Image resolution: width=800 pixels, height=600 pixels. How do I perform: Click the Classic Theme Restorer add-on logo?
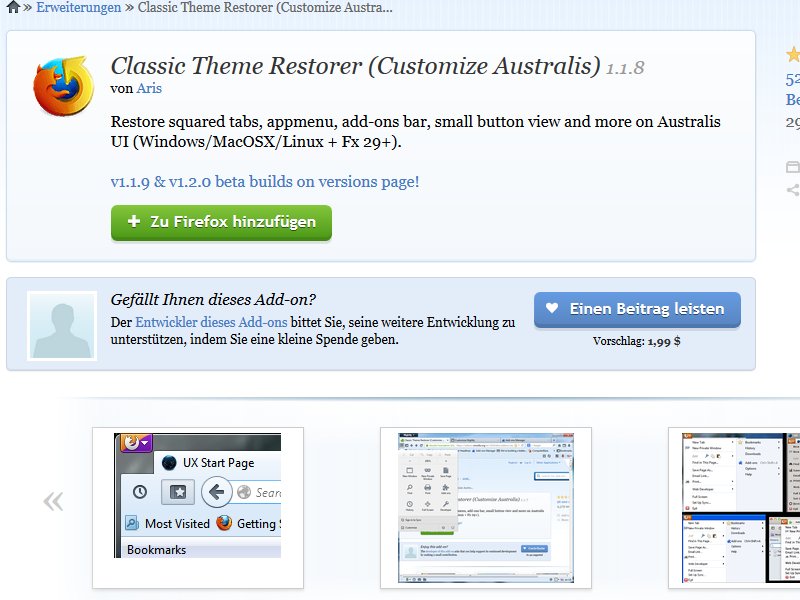coord(64,86)
